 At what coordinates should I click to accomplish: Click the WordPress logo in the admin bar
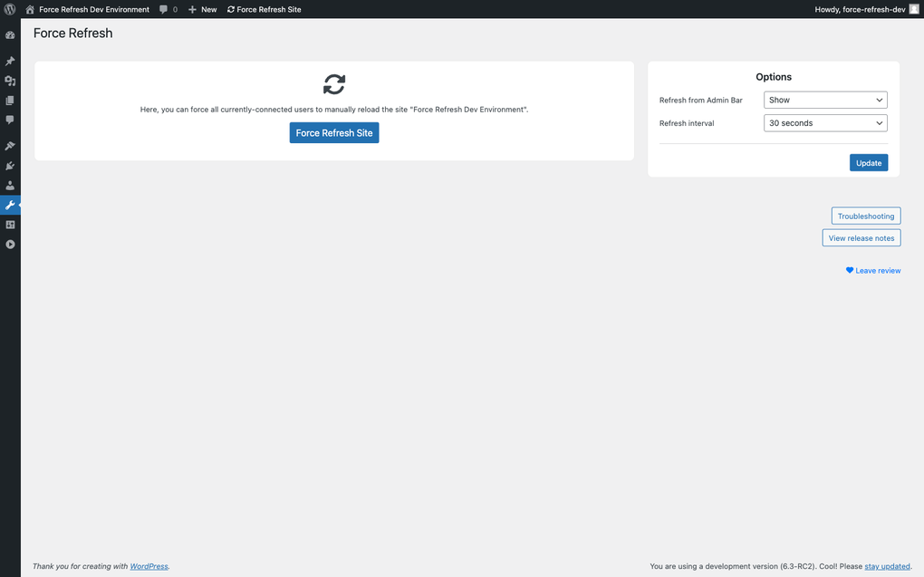tap(9, 9)
